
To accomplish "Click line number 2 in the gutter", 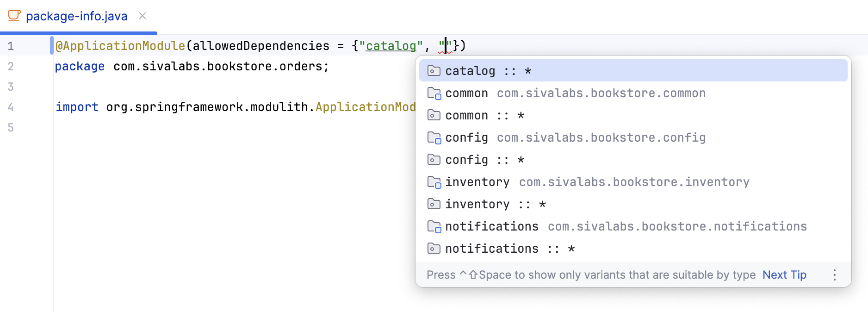I will tap(11, 66).
